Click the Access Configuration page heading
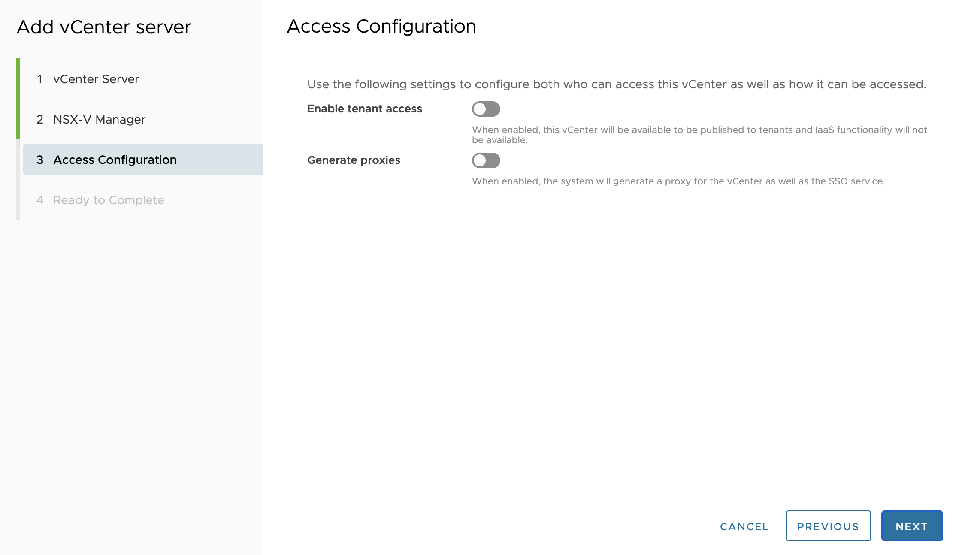 (381, 27)
